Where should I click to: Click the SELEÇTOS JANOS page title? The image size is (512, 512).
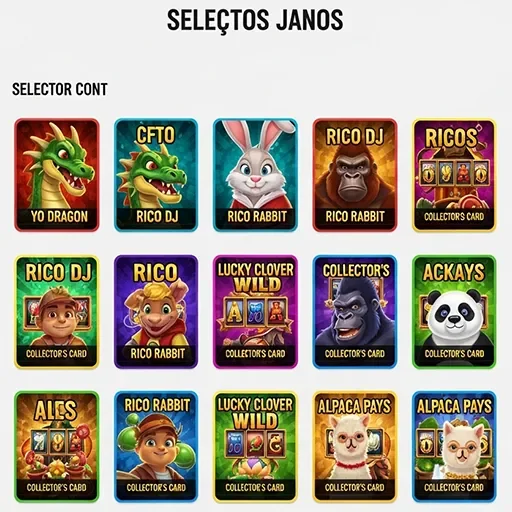[x=255, y=20]
